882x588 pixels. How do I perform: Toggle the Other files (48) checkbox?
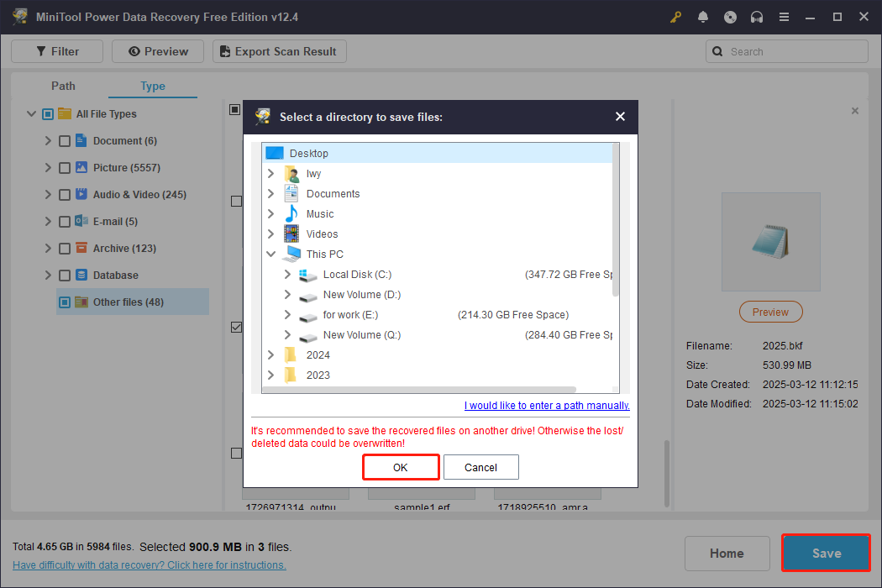(x=65, y=302)
